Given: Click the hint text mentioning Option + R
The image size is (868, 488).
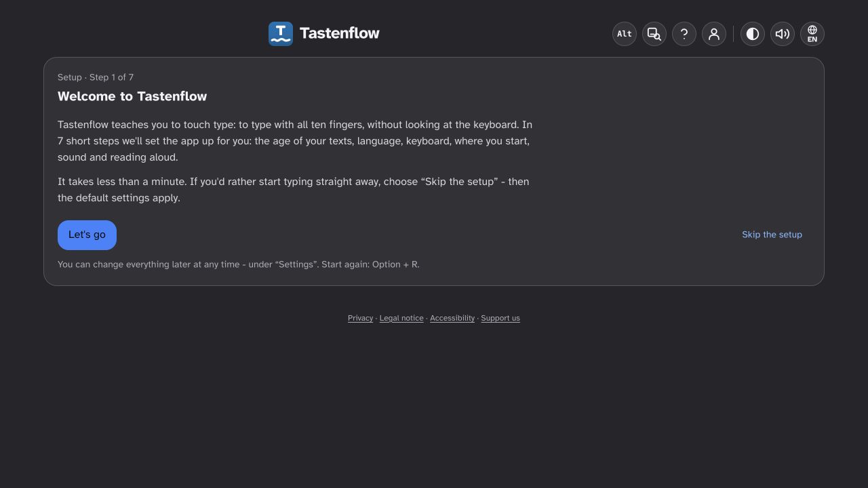Looking at the screenshot, I should [x=239, y=264].
